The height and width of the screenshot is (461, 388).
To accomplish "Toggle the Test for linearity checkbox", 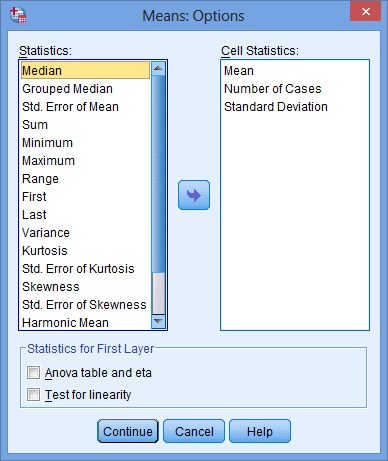I will click(33, 394).
